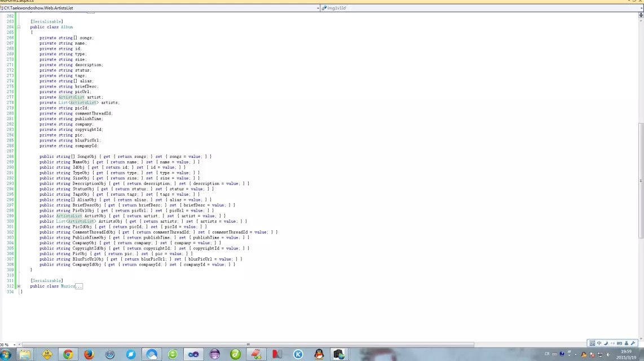Open IME settings wrench icon
The width and height of the screenshot is (644, 361).
pos(633,344)
